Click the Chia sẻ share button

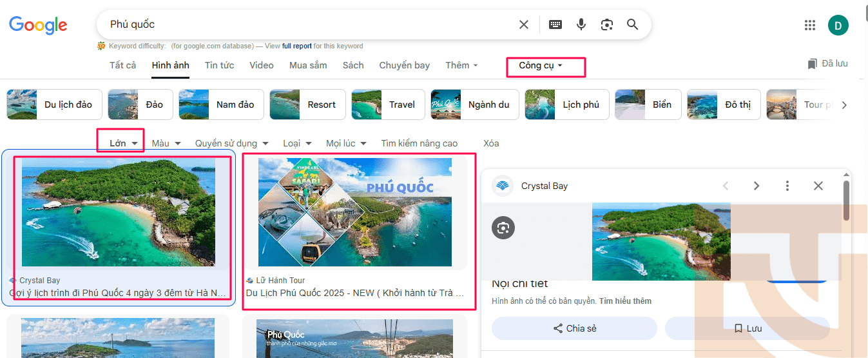point(574,328)
